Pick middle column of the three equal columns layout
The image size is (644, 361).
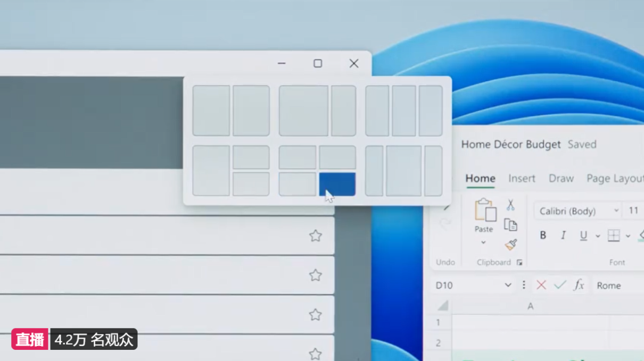[404, 111]
